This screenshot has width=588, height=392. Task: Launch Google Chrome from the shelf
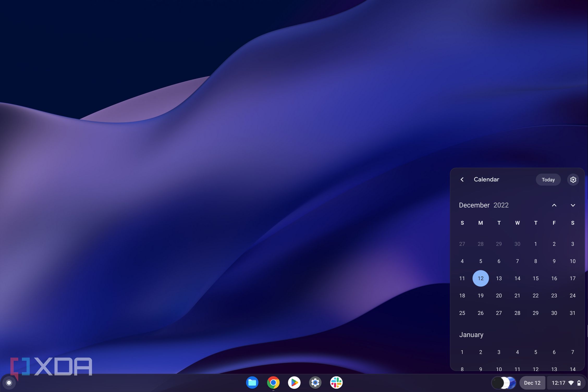(x=273, y=383)
